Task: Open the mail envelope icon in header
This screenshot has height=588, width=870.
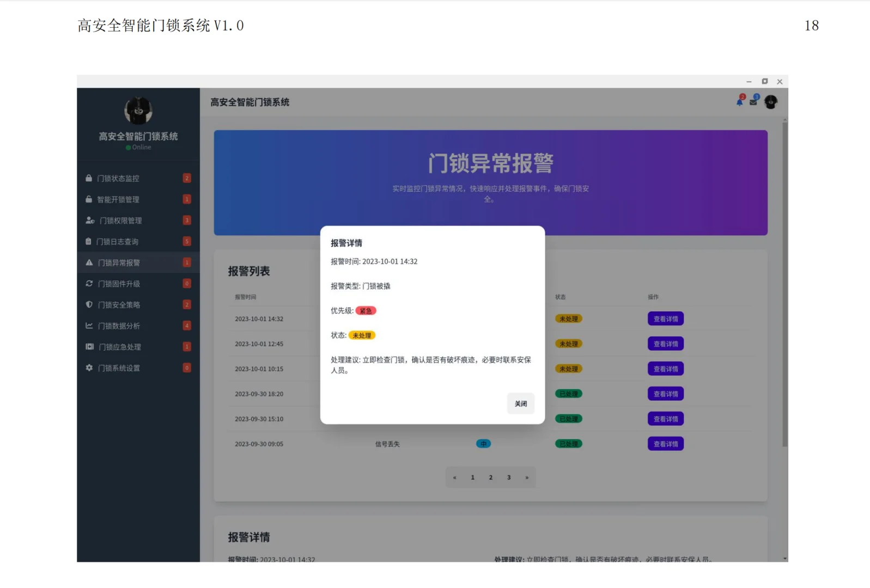Action: (753, 101)
